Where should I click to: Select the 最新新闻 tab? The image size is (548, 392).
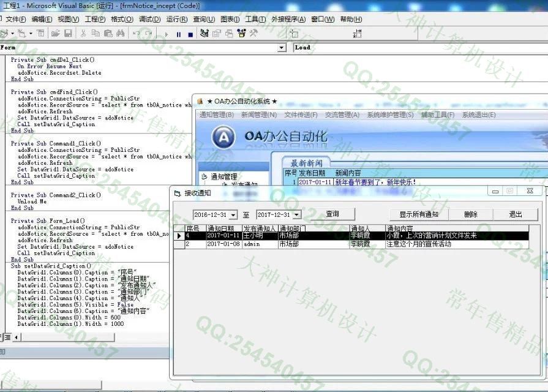pyautogui.click(x=306, y=163)
